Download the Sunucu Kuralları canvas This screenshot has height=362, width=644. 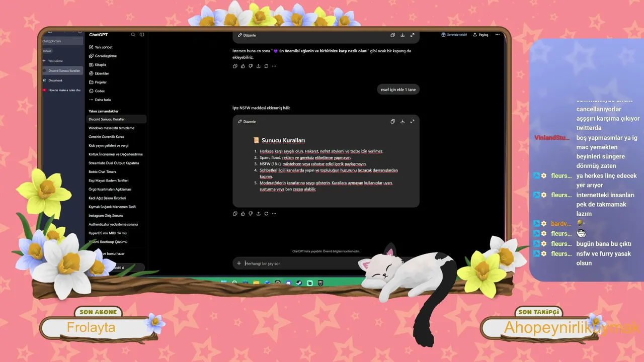tap(403, 121)
